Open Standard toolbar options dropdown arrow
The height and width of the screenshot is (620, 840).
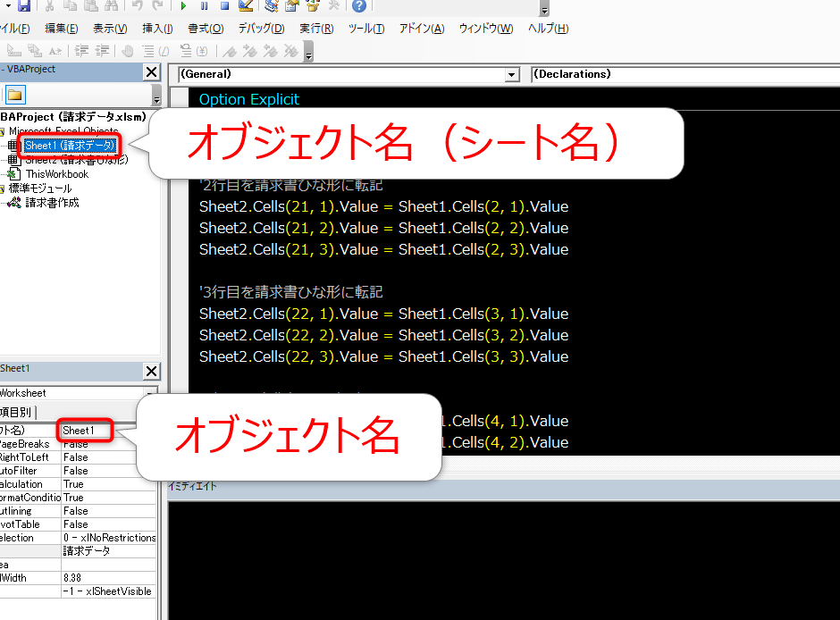[x=544, y=10]
